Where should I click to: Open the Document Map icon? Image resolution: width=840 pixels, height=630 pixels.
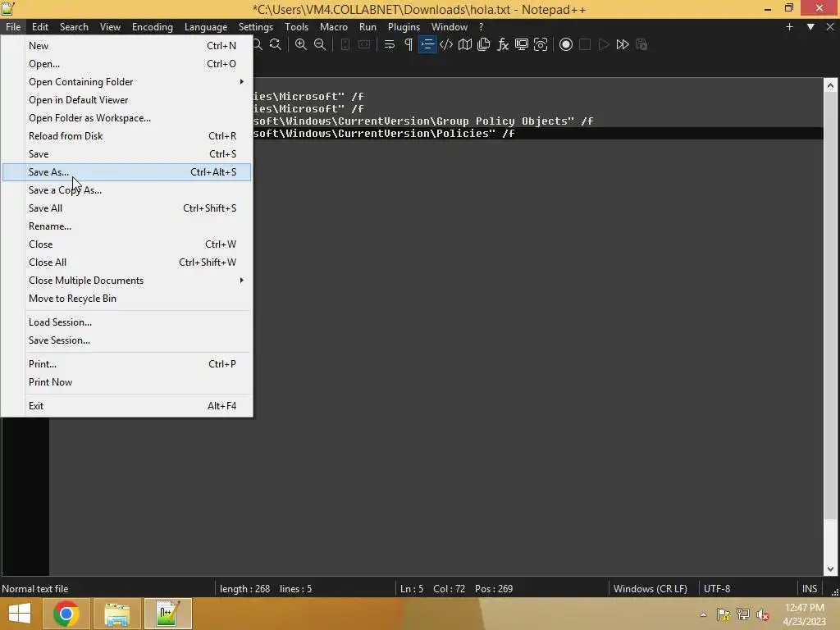[x=465, y=44]
